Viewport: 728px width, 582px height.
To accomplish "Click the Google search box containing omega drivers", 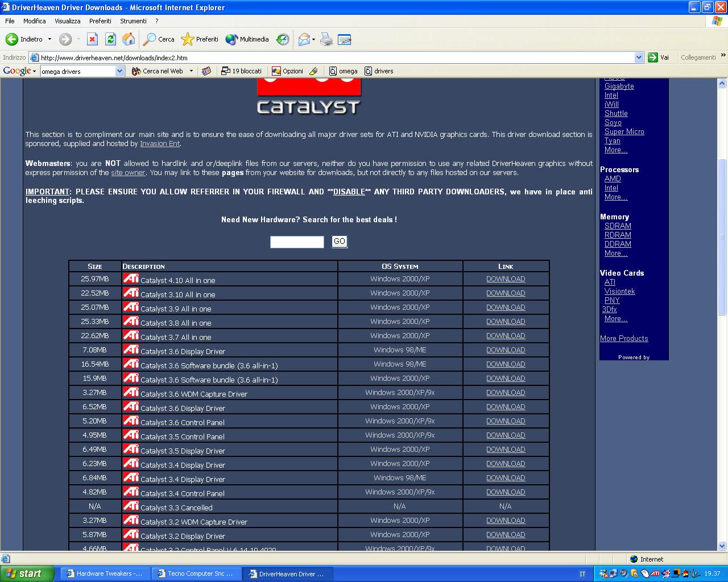I will click(78, 71).
